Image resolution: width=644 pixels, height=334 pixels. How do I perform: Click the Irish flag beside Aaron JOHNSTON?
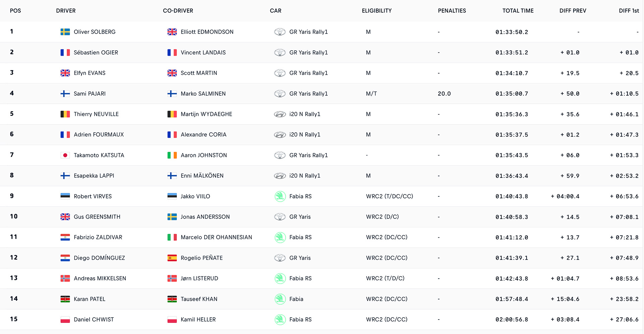172,155
